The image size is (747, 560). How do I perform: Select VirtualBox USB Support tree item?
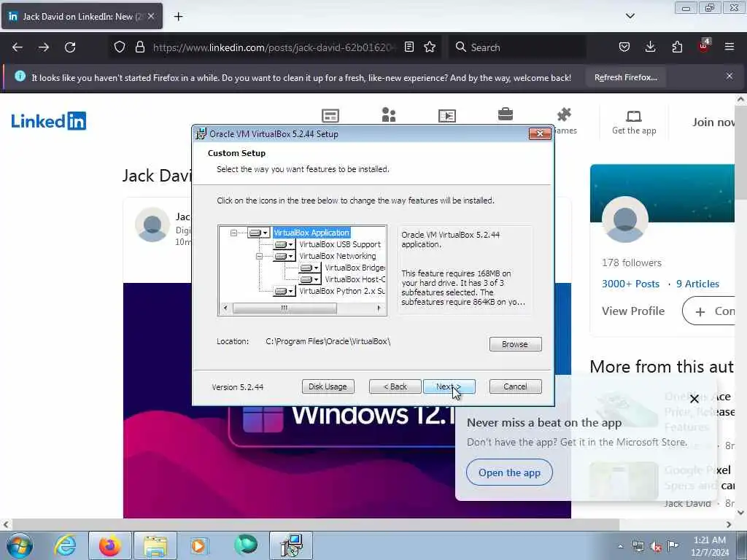(x=340, y=244)
